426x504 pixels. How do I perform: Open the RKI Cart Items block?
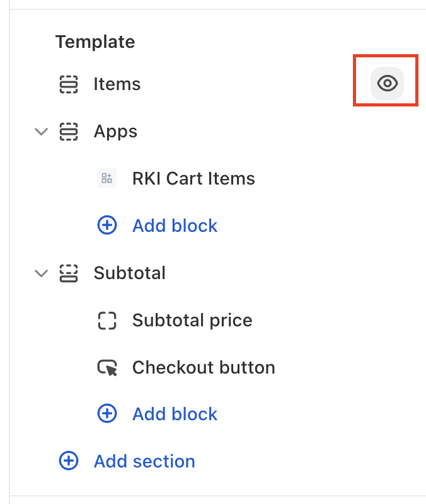click(x=193, y=179)
